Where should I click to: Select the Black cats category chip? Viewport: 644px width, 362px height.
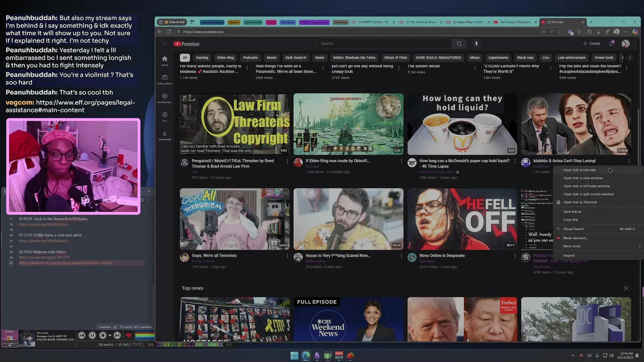pos(525,58)
